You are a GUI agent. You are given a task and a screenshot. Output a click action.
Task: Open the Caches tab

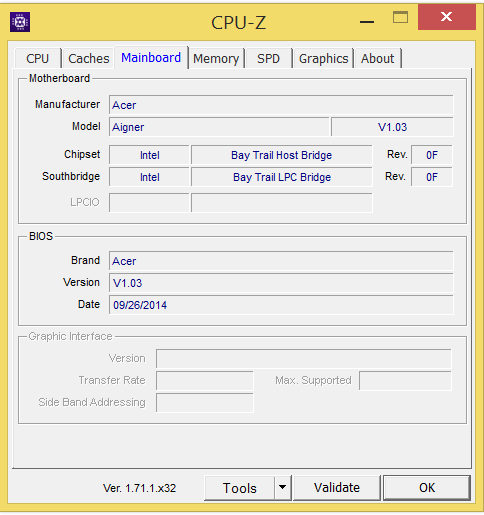coord(89,59)
